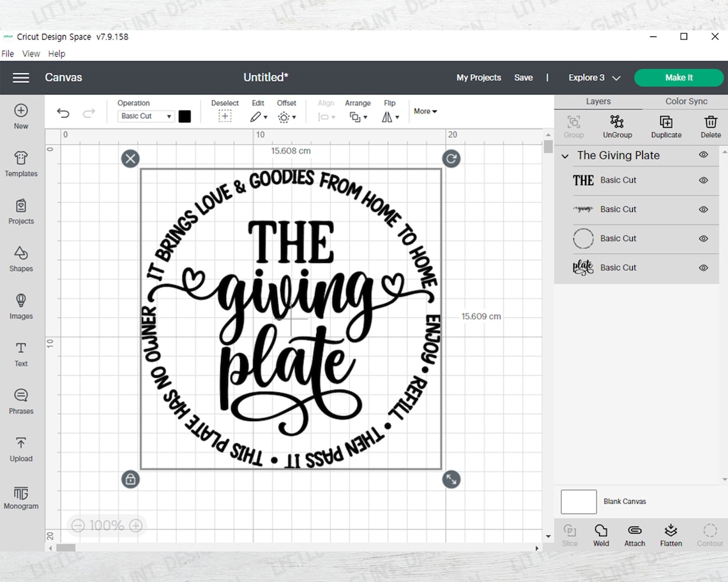Open the Phrases library
Viewport: 728px width, 582px height.
coord(21,401)
